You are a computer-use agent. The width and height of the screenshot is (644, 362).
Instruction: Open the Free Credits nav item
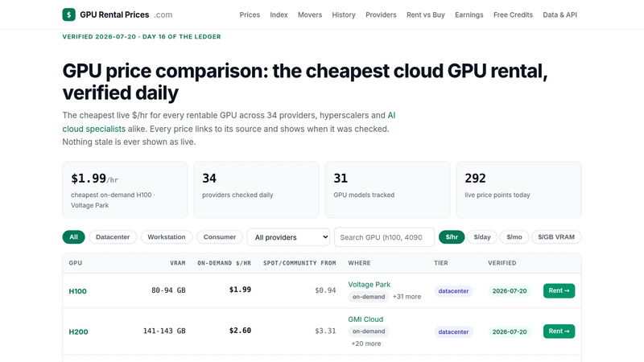(513, 14)
